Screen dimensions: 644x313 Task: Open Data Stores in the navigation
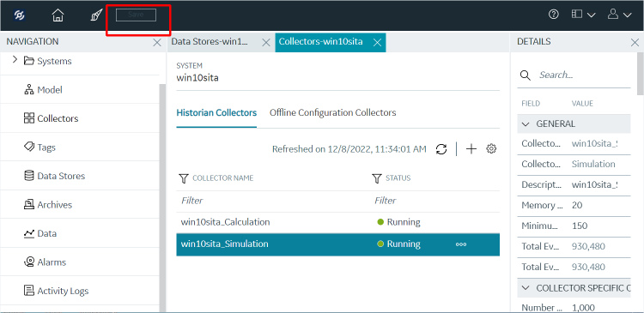(x=55, y=176)
